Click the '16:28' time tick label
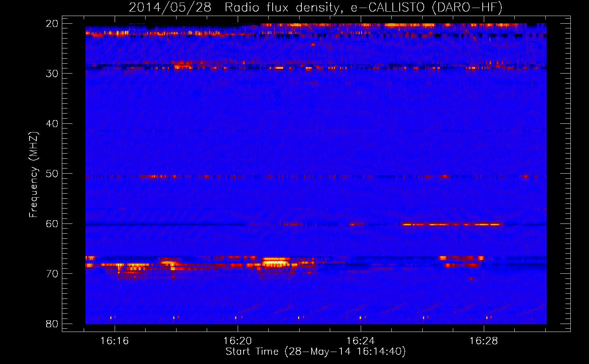Image resolution: width=589 pixels, height=364 pixels. (484, 341)
